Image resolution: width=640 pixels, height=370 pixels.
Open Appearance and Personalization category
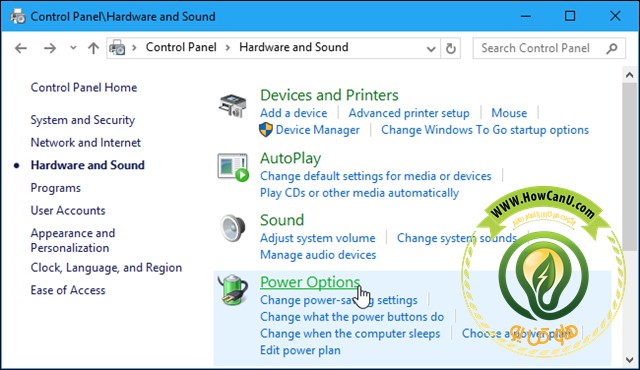tap(73, 240)
